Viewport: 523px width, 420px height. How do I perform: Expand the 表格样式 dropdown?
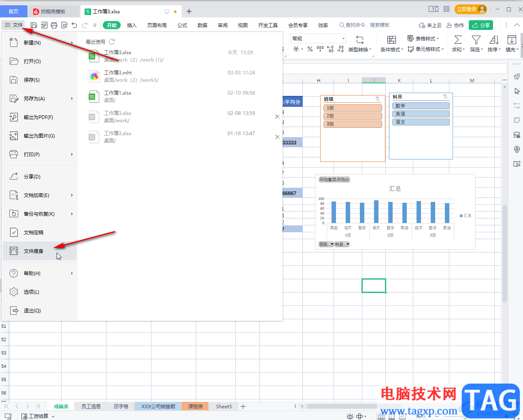[x=438, y=39]
